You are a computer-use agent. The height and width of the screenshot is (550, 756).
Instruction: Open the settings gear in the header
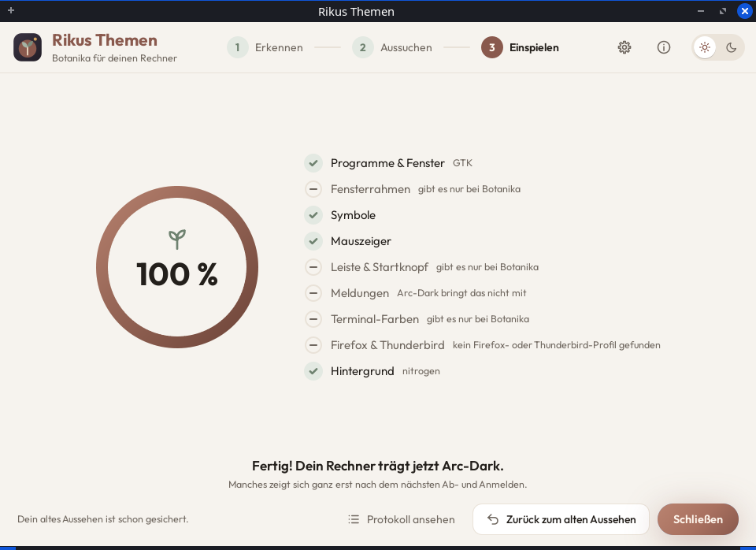click(x=624, y=47)
